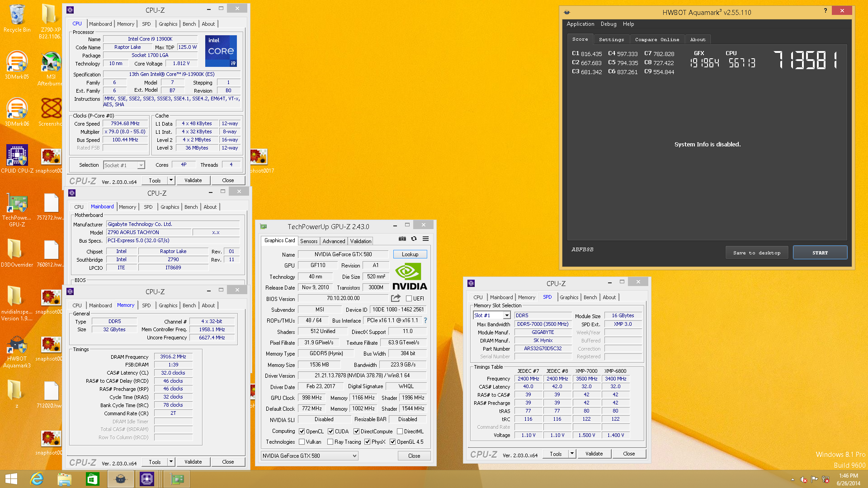Click the START button in Aquamark3
Image resolution: width=868 pixels, height=488 pixels.
tap(820, 253)
